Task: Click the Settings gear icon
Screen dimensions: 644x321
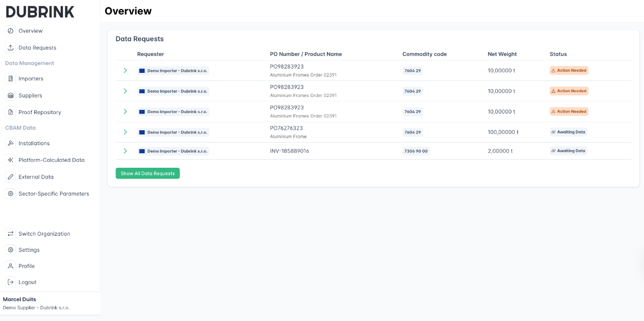Action: pos(10,250)
